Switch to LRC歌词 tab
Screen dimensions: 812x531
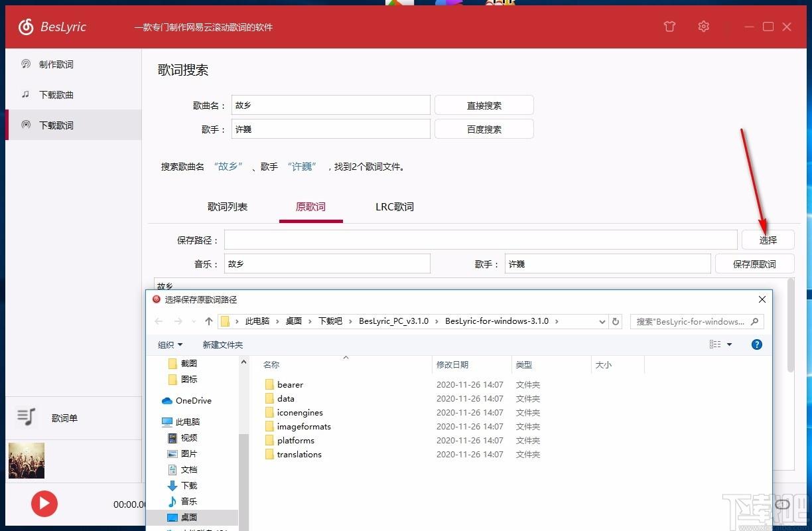395,206
